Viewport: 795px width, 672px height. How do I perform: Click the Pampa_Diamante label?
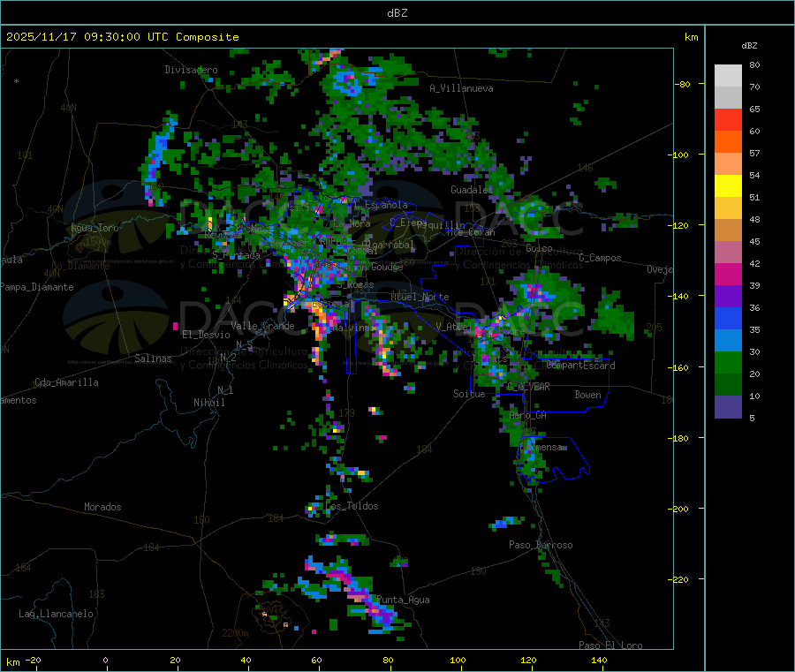point(37,287)
